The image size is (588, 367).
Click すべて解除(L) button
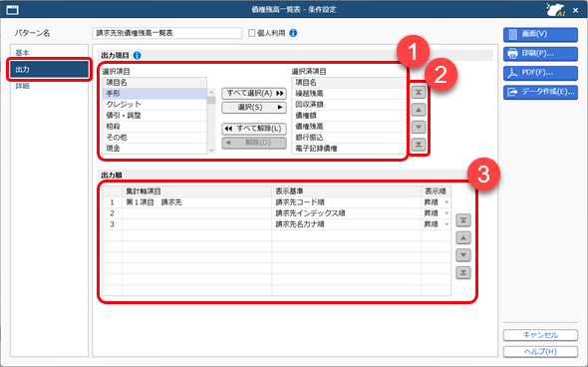click(254, 129)
